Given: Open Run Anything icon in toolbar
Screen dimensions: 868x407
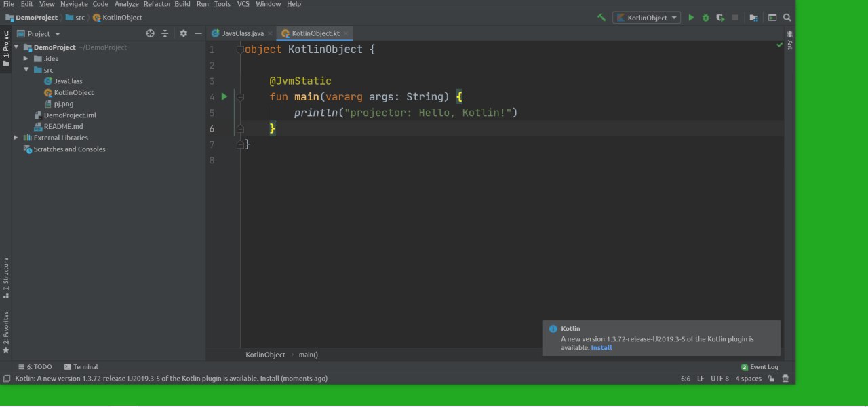Looking at the screenshot, I should [x=772, y=18].
